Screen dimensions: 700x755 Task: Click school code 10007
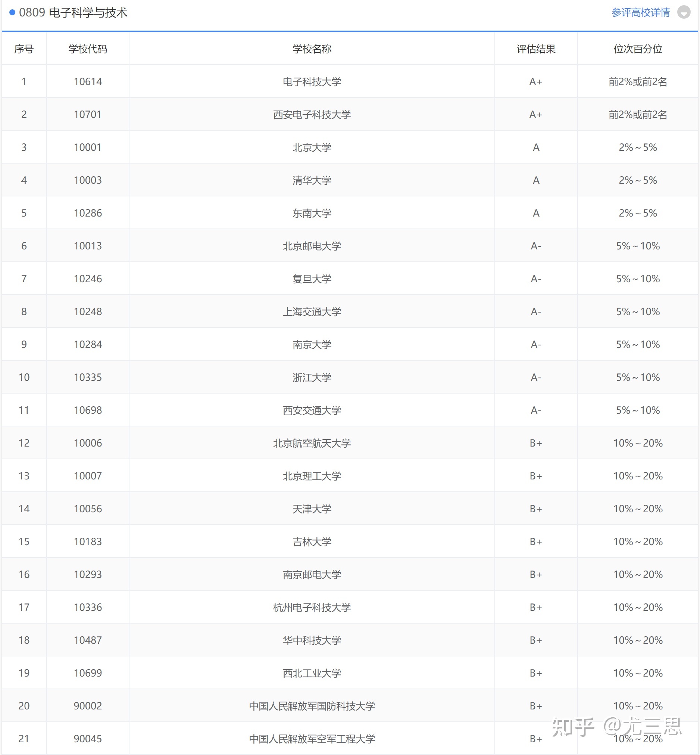[x=88, y=476]
